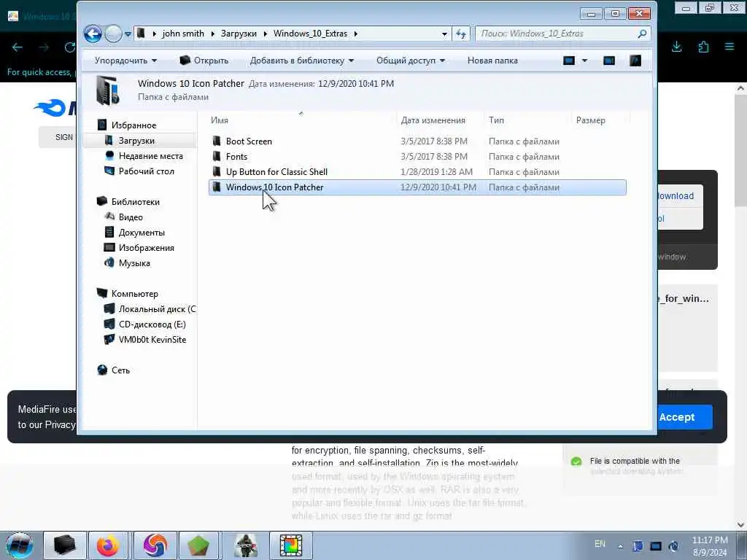
Task: Sort by Размер column header
Action: click(590, 120)
